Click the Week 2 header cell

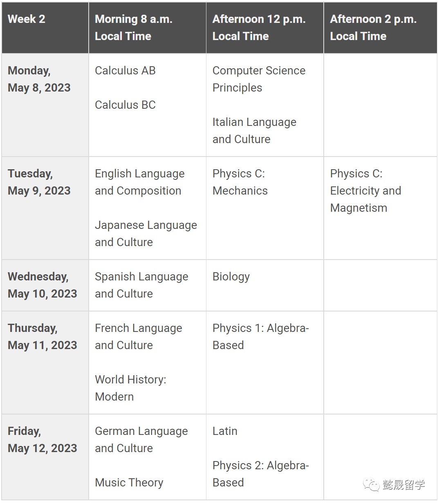(27, 19)
